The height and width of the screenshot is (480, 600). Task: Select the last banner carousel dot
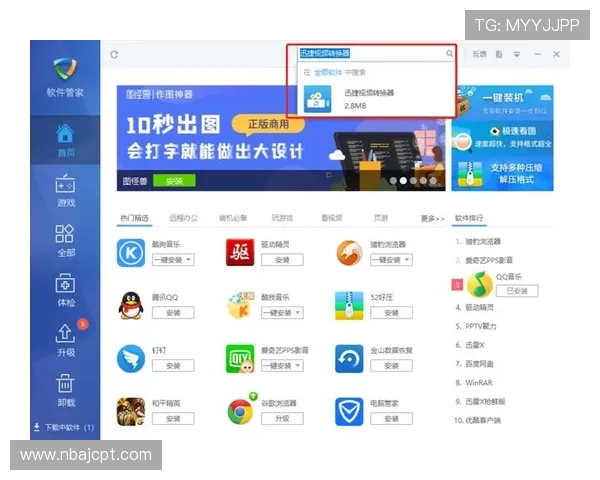pyautogui.click(x=433, y=180)
